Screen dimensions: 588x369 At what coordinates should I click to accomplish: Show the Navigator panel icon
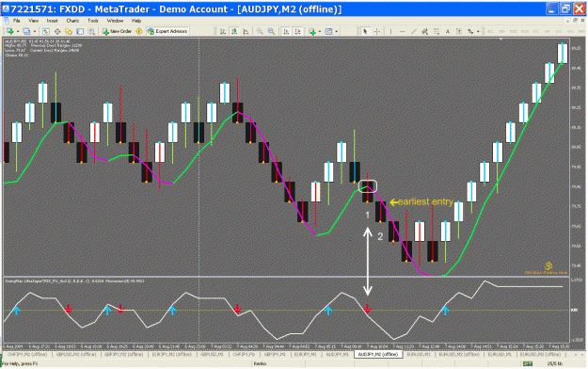click(x=69, y=31)
